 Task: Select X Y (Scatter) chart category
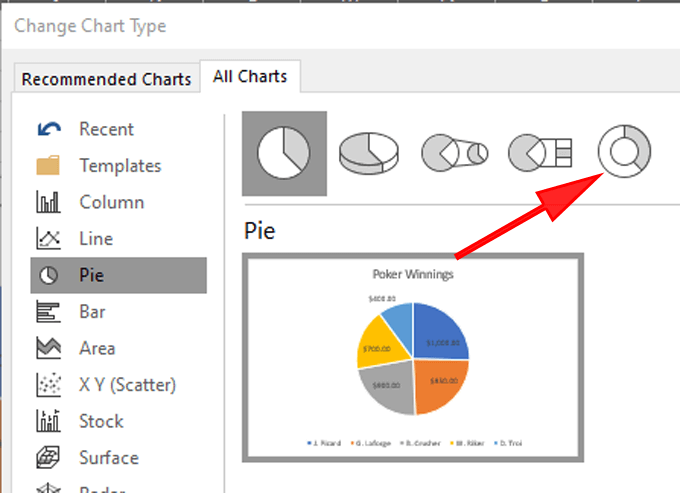(x=127, y=385)
